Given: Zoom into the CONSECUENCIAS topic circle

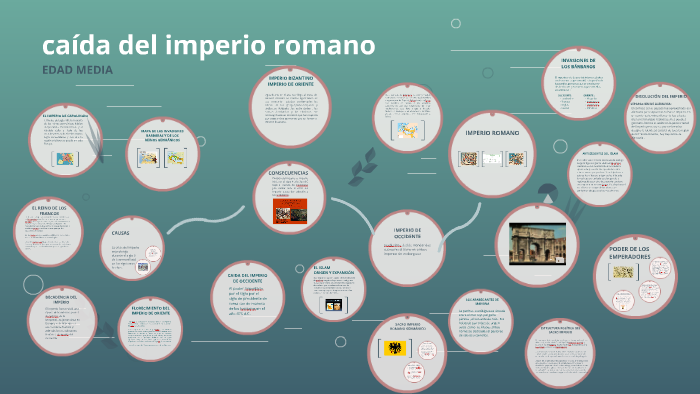Looking at the screenshot, I should click(289, 198).
